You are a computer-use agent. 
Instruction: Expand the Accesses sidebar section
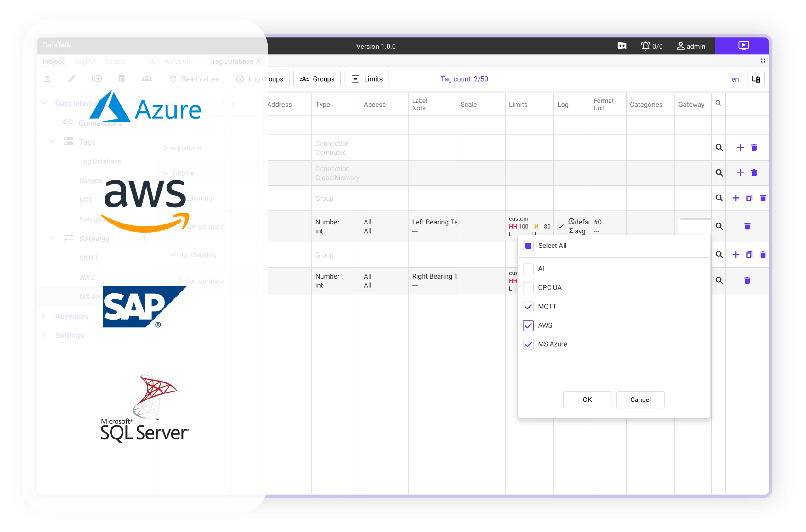click(x=43, y=316)
